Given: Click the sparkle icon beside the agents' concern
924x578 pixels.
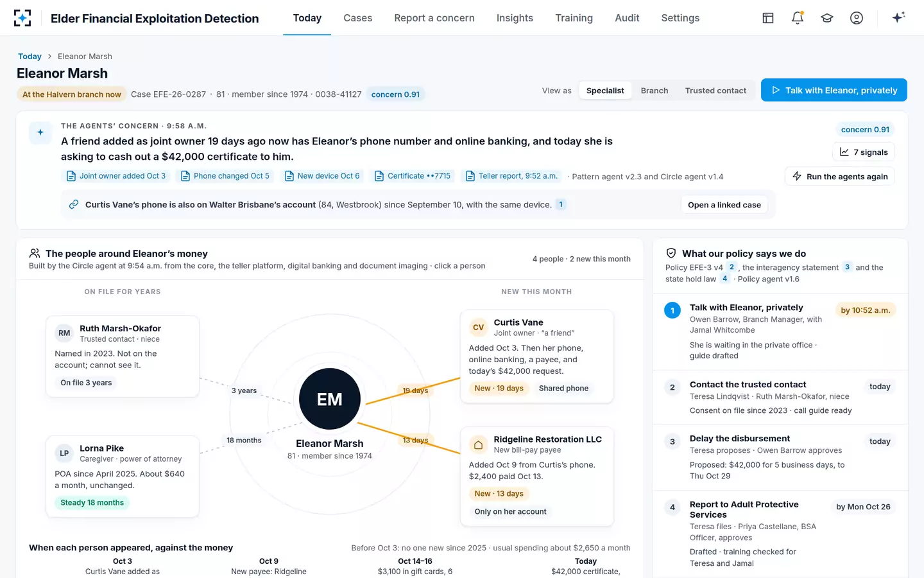Looking at the screenshot, I should [x=40, y=132].
